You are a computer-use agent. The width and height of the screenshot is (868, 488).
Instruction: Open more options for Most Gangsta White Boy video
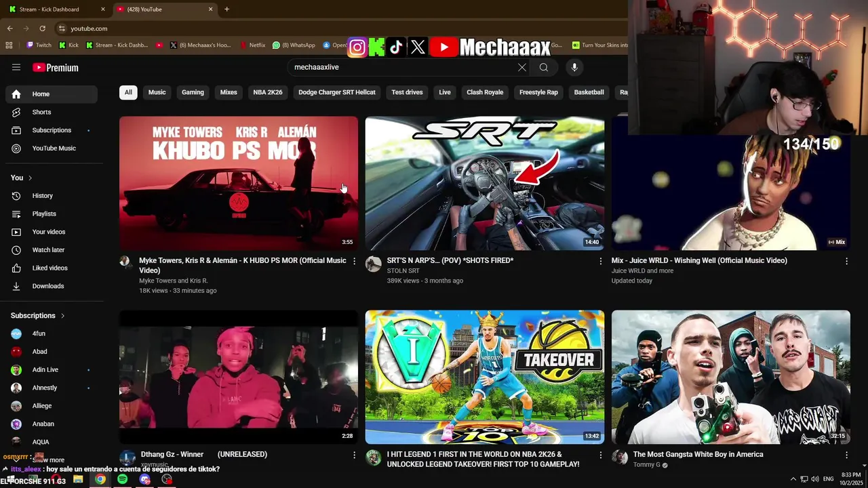tap(846, 455)
